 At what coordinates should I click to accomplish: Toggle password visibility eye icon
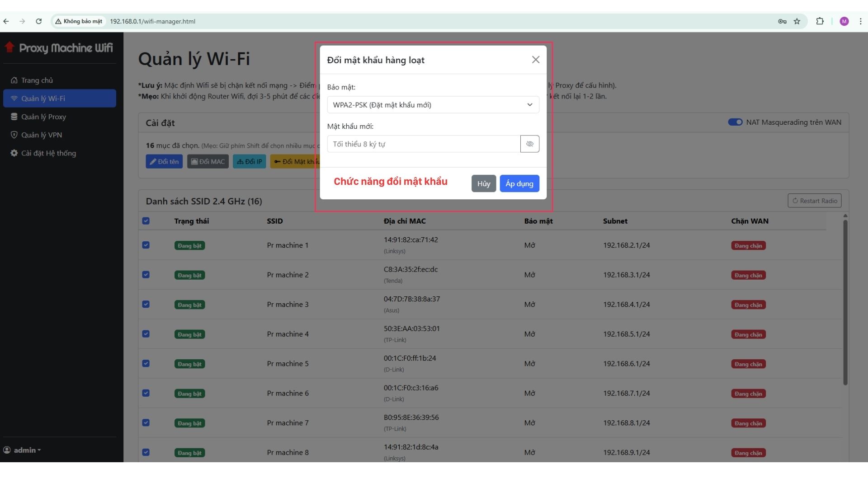[529, 144]
